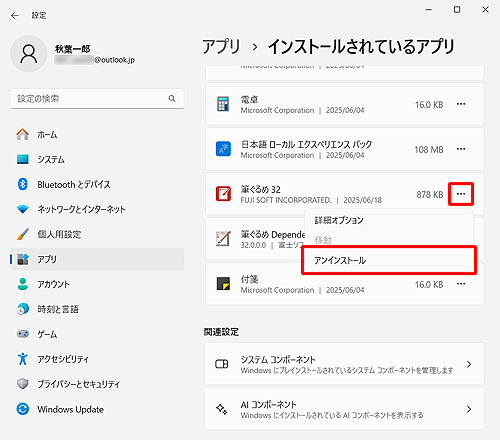Open ネットワークとインターネット settings
The width and height of the screenshot is (500, 440).
coord(97,209)
